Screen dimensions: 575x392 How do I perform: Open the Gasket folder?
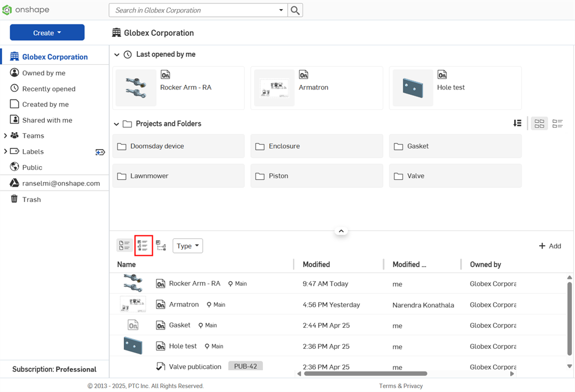point(455,146)
